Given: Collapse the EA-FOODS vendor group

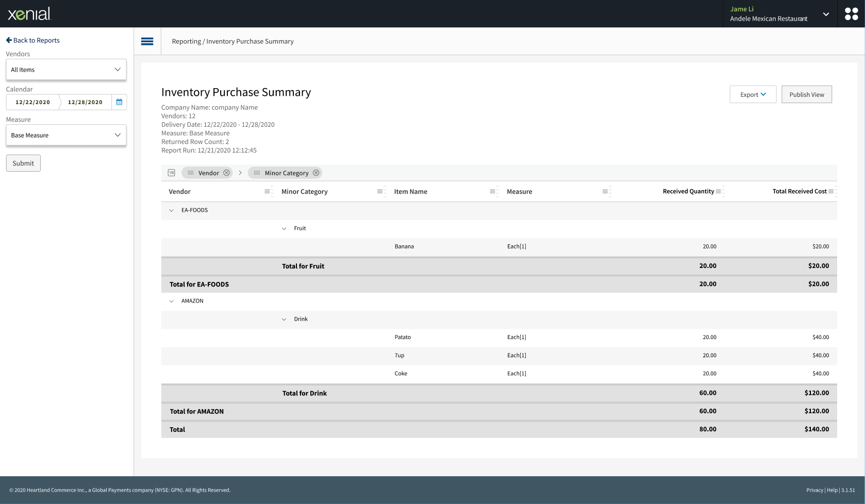Looking at the screenshot, I should tap(171, 210).
